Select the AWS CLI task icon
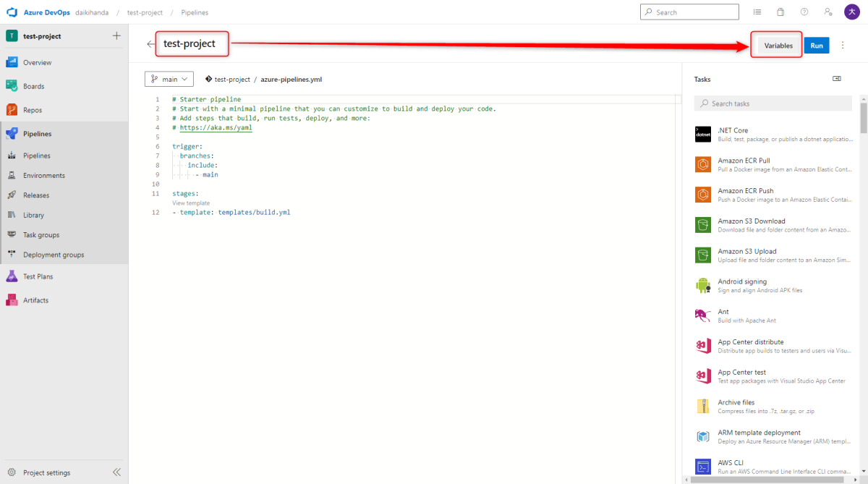 point(702,466)
